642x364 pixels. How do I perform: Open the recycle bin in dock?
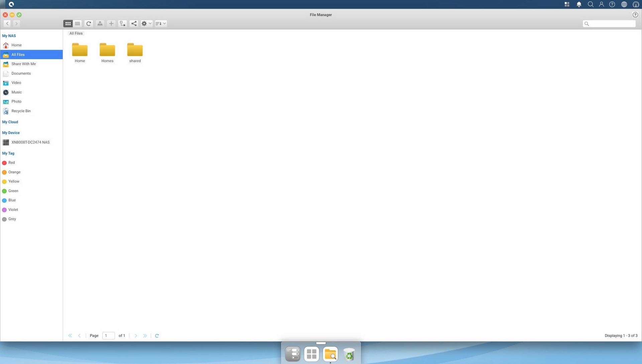pos(349,354)
